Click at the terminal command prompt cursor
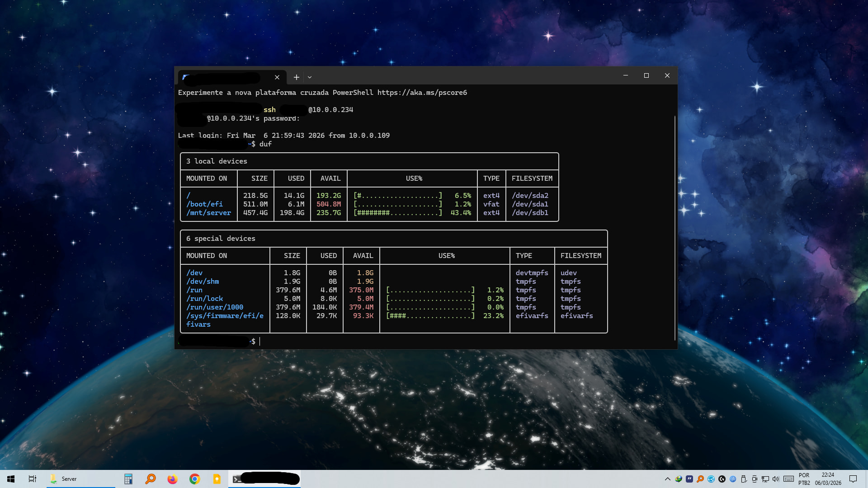 [x=260, y=342]
